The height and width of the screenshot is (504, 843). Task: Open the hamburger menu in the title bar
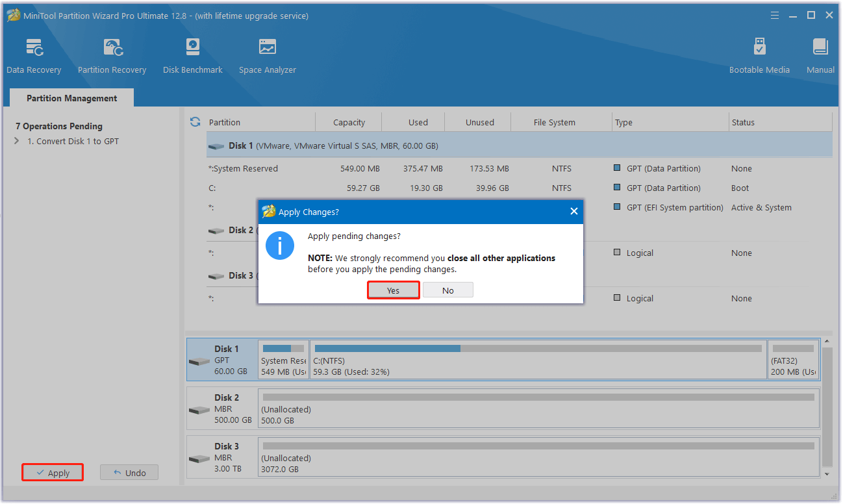(x=774, y=16)
